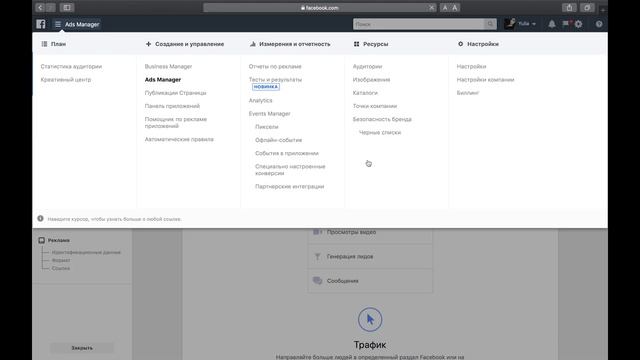This screenshot has width=640, height=360.
Task: Open Настройки link in the settings column
Action: pos(471,66)
